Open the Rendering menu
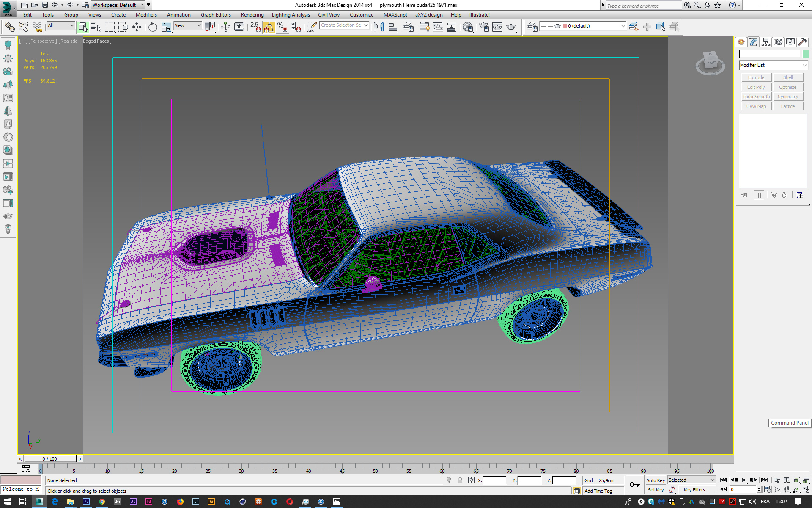The image size is (812, 508). (x=252, y=15)
